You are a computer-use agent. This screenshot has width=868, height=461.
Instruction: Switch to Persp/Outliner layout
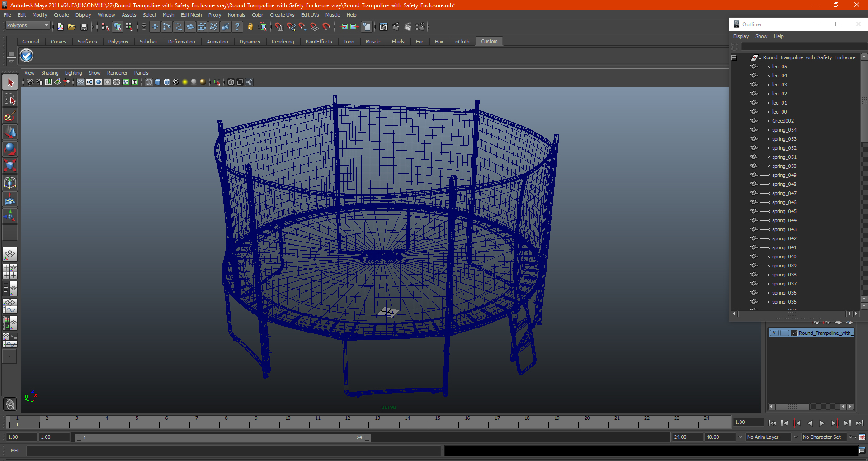[x=10, y=289]
